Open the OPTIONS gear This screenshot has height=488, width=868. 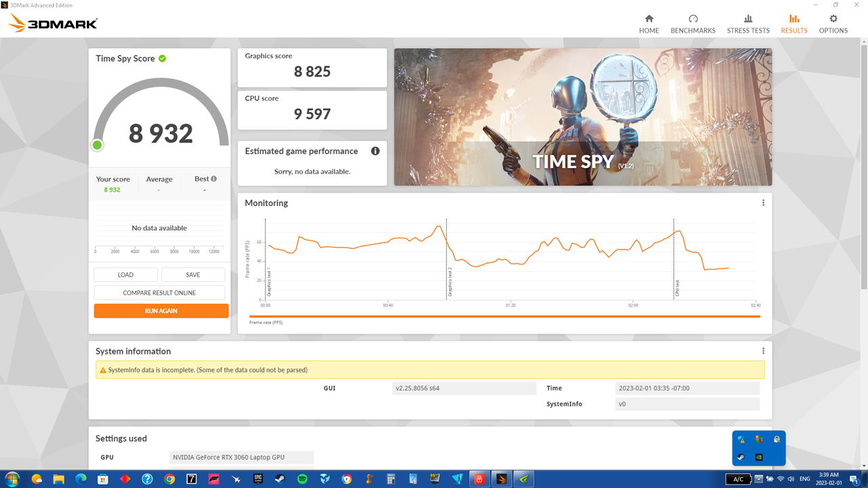click(833, 22)
